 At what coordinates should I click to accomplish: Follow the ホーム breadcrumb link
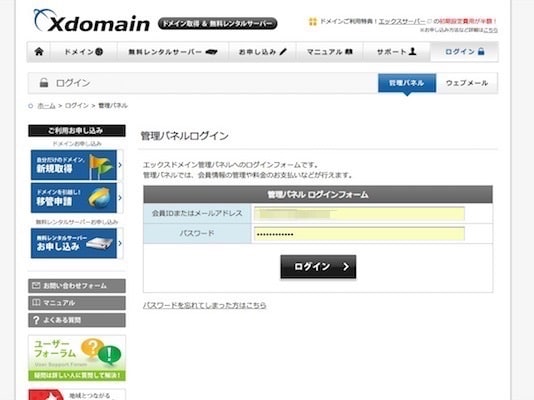coord(46,106)
